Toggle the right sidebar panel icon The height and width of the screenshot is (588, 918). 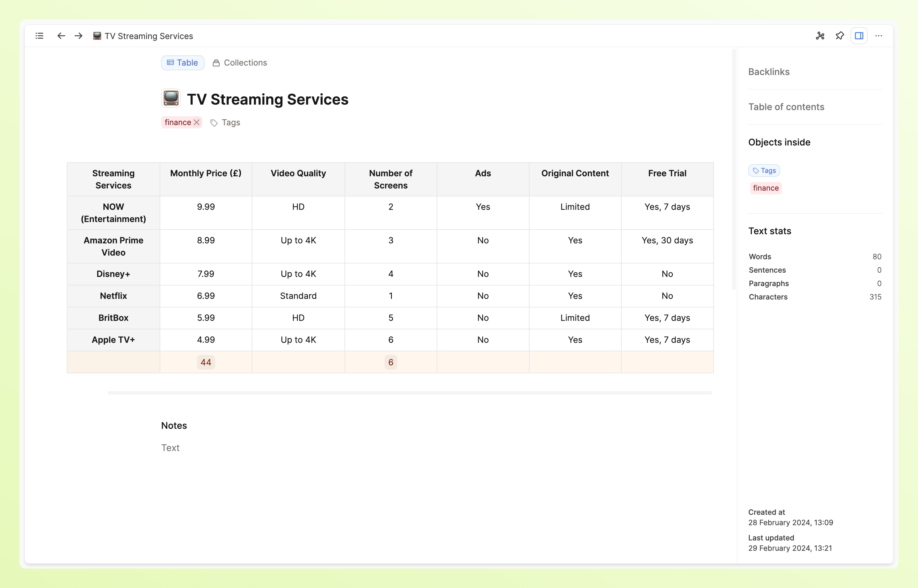point(859,36)
